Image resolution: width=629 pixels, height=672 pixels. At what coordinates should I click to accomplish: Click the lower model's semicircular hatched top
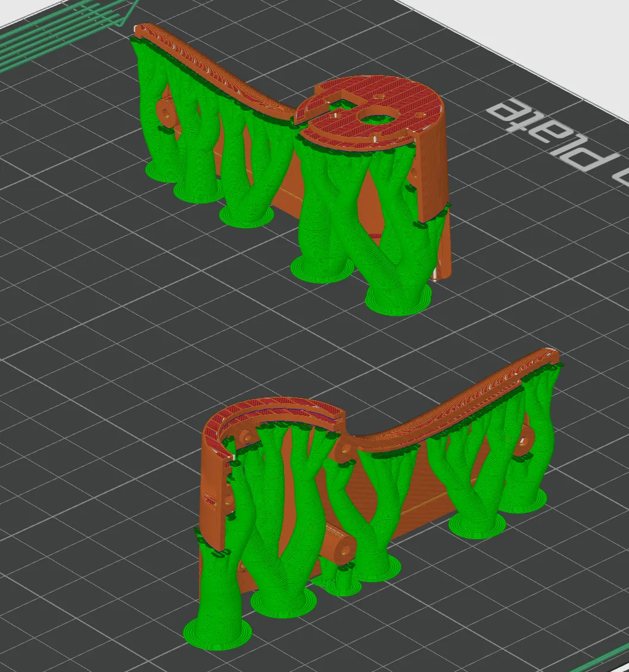(266, 418)
